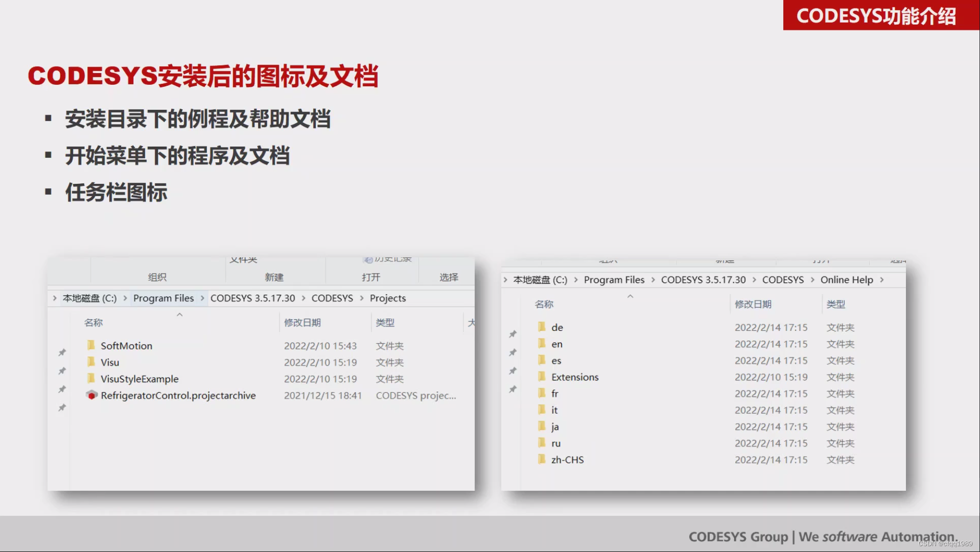Click the first pin icon in the left explorer sidebar

pos(62,352)
